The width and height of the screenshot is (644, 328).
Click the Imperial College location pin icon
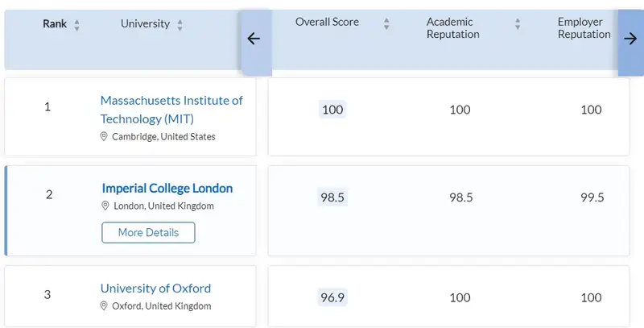pyautogui.click(x=105, y=206)
